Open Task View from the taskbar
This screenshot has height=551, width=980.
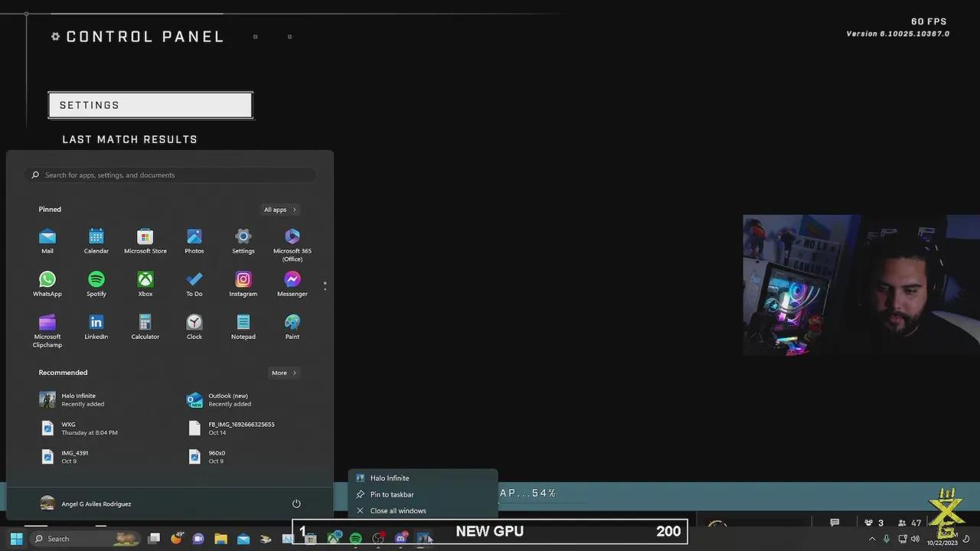[x=154, y=539]
